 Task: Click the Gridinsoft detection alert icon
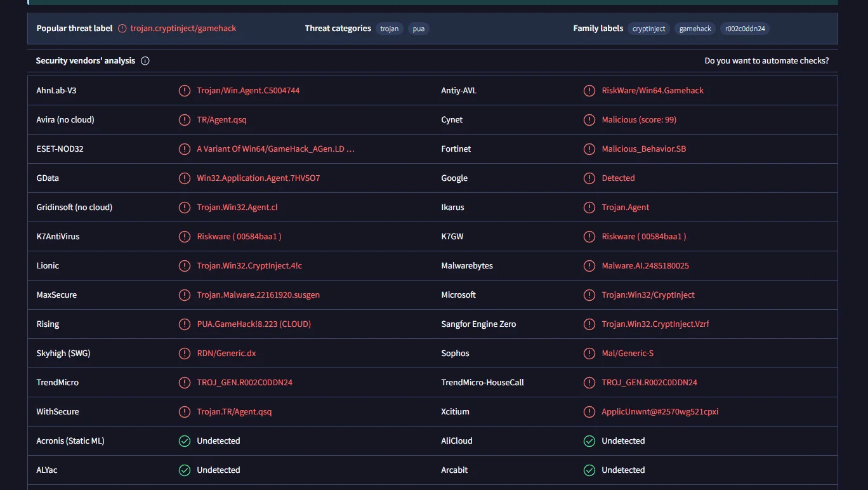click(x=185, y=208)
